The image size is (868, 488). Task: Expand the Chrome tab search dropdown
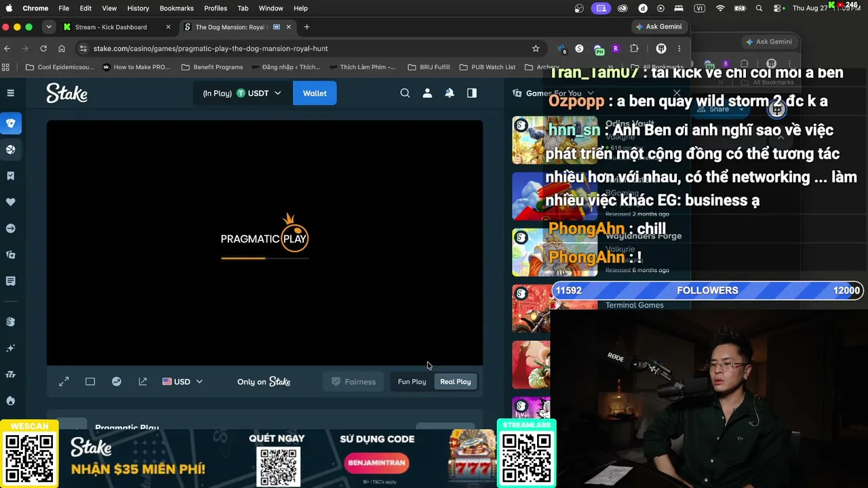tap(49, 27)
